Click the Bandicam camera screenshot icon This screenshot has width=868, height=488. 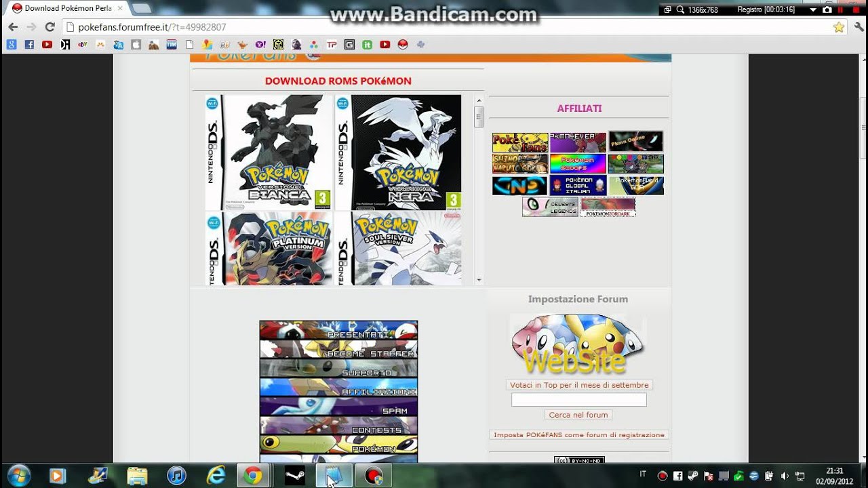tap(827, 9)
